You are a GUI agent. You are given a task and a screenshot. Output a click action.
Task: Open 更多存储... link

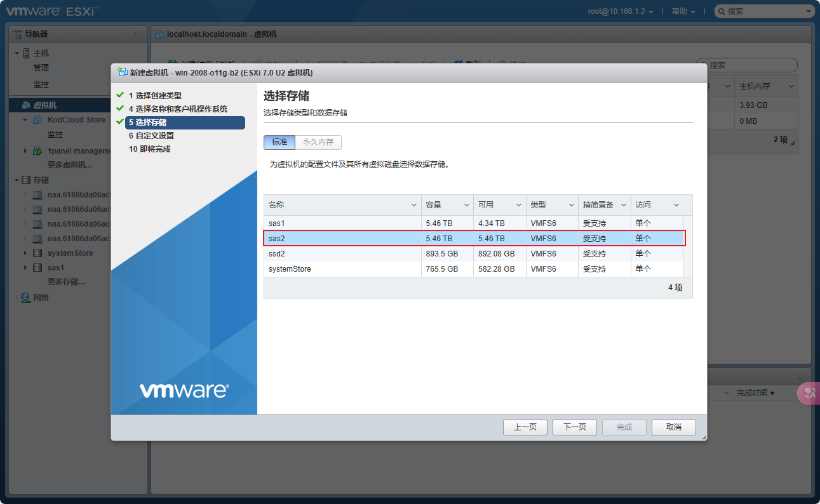tap(66, 282)
